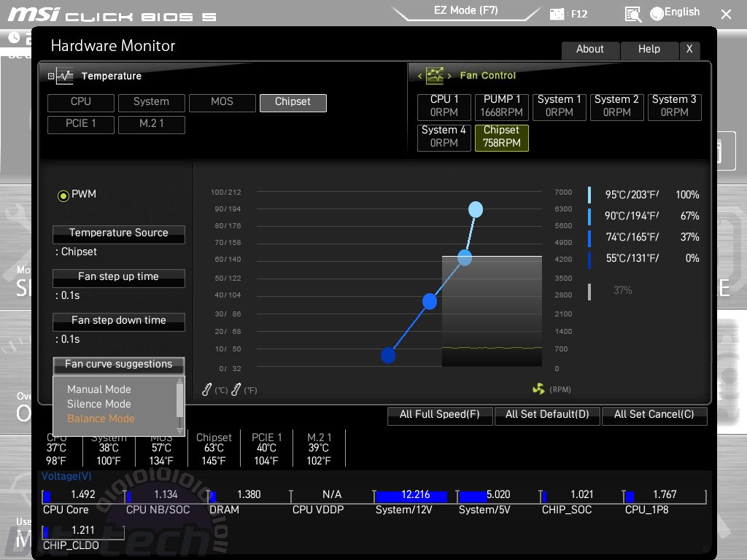Close Hardware Monitor with the X button
Screen dimensions: 747x560
(689, 50)
